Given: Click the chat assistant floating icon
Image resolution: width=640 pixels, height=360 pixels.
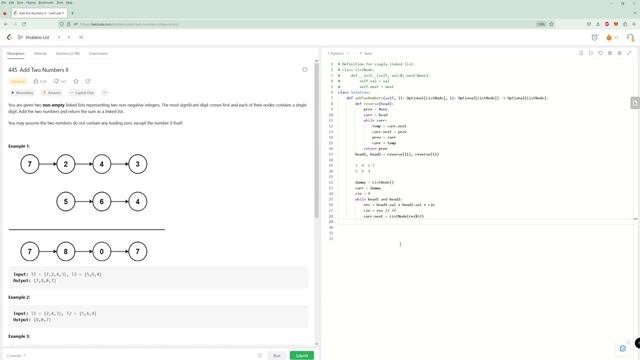Looking at the screenshot, I should click(623, 348).
